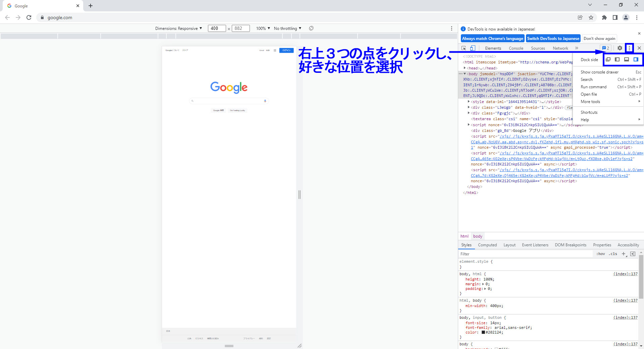Viewport: 644px width, 349px height.
Task: Open DevTools settings gear
Action: (620, 48)
